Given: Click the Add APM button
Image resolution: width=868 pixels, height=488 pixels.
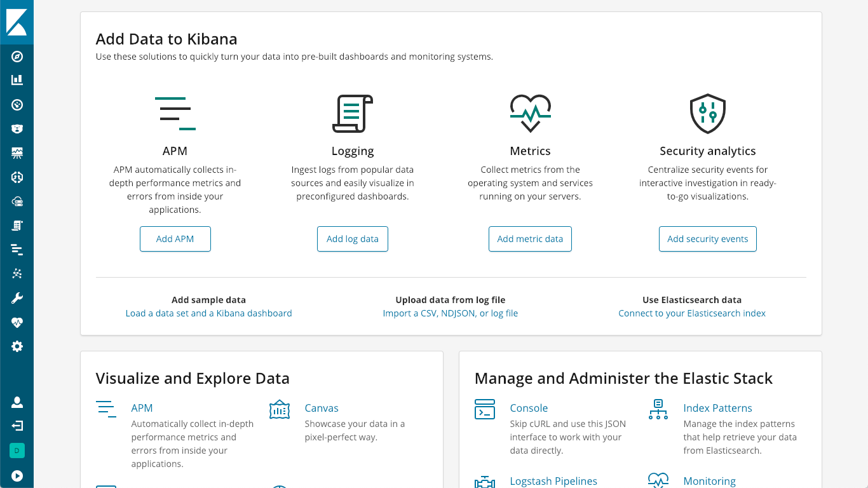Looking at the screenshot, I should click(175, 239).
